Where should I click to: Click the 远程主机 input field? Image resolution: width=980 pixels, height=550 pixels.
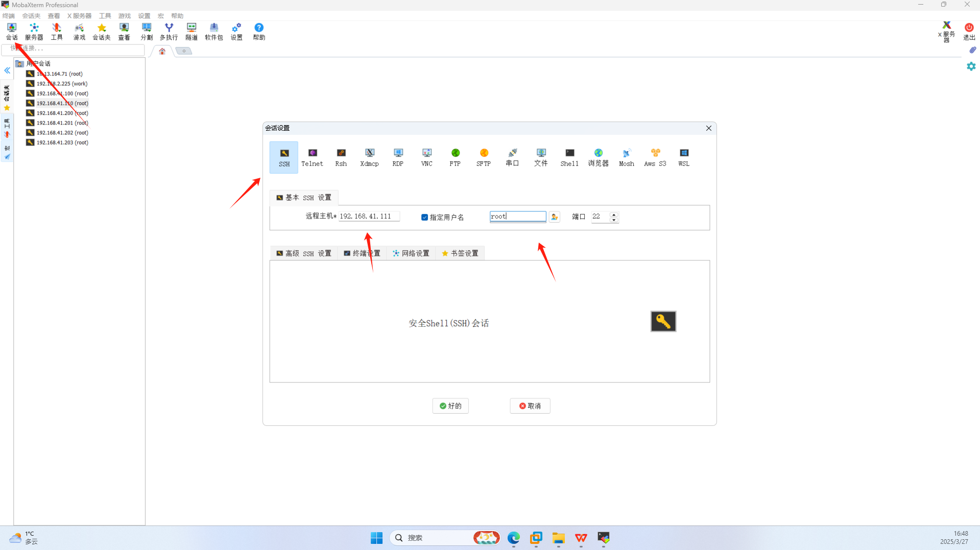(369, 217)
